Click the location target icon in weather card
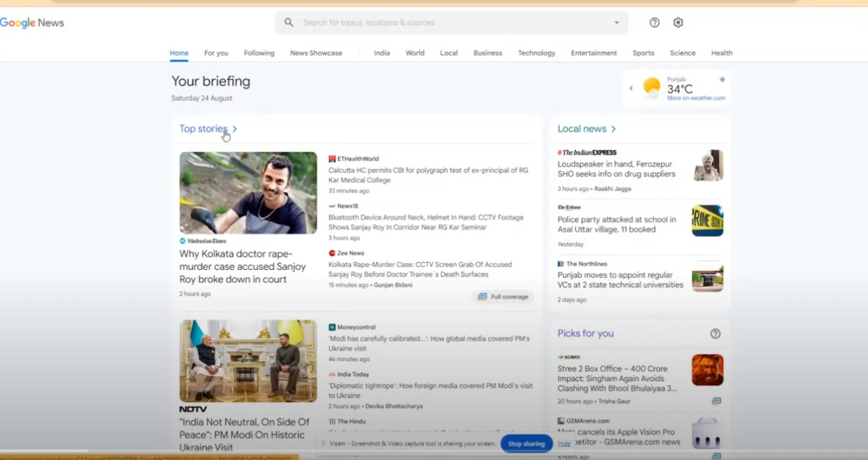This screenshot has width=868, height=460. 722,80
